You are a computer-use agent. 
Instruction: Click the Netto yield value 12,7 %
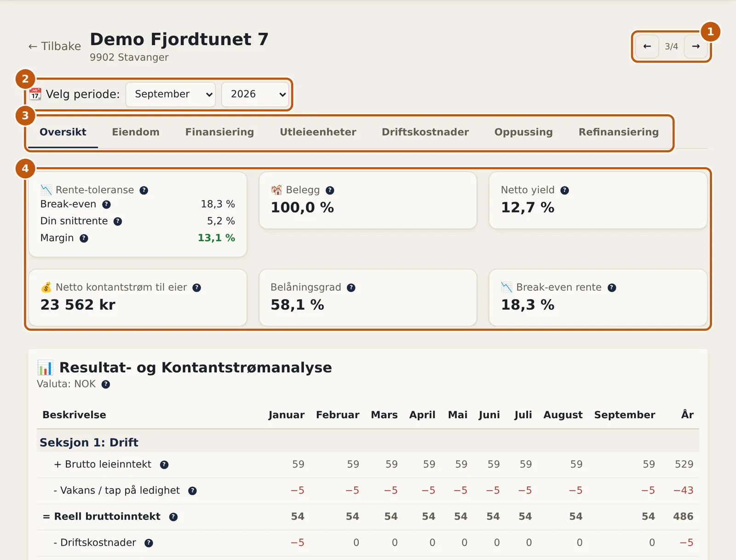[x=528, y=208]
